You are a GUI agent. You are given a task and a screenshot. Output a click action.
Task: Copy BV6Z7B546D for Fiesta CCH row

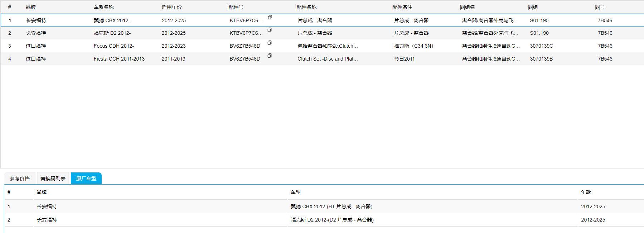tap(270, 56)
